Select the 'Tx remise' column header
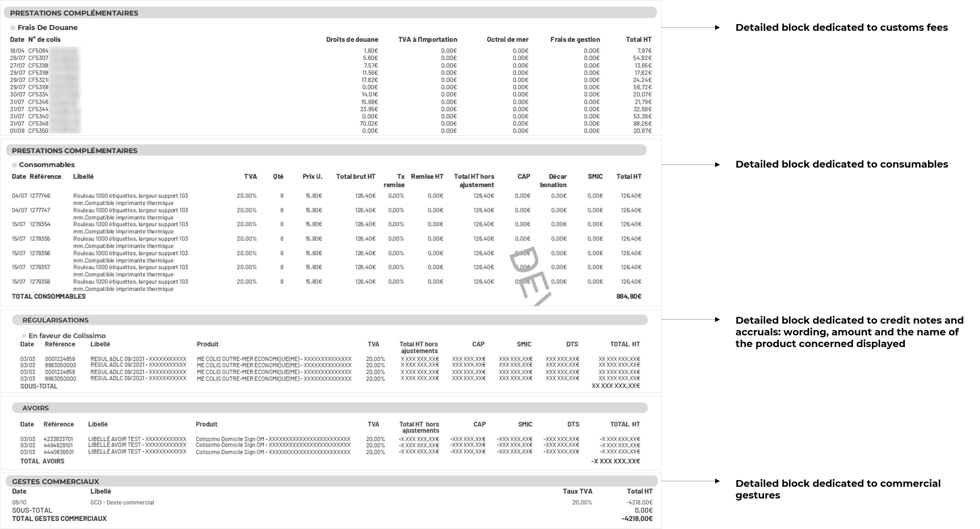The width and height of the screenshot is (980, 529). click(394, 181)
